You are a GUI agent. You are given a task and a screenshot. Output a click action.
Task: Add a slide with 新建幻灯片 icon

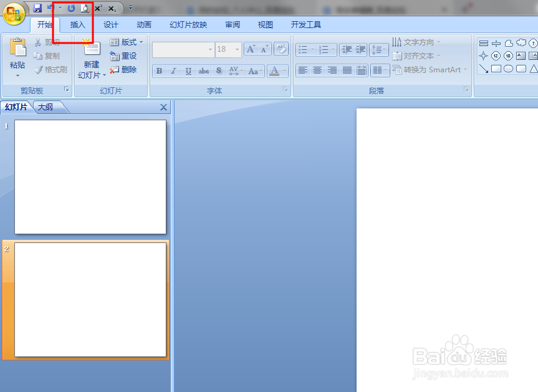tap(91, 47)
